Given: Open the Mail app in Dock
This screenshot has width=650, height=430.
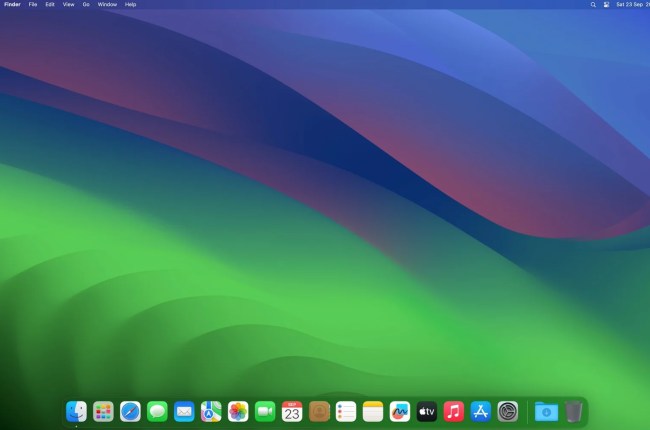Looking at the screenshot, I should [x=184, y=411].
